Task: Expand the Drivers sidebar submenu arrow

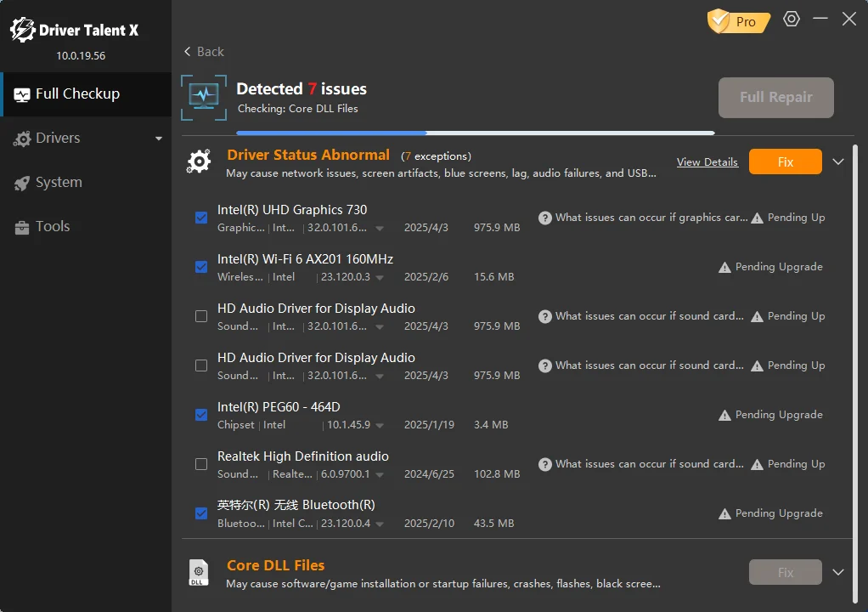Action: pos(159,139)
